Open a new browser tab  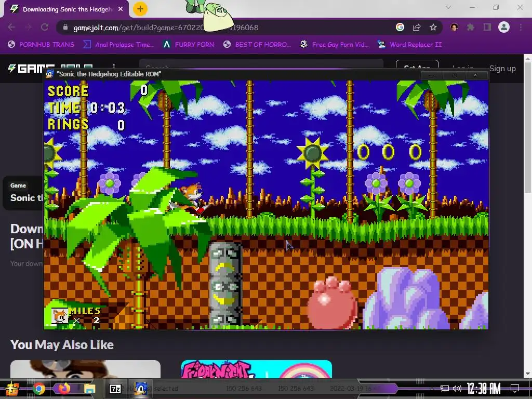point(140,9)
